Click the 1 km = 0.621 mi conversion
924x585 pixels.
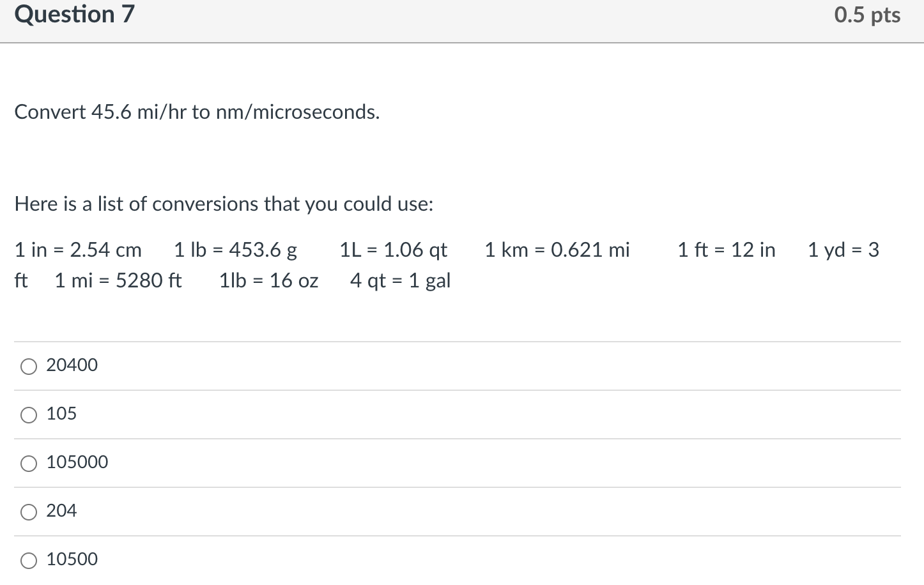coord(557,250)
